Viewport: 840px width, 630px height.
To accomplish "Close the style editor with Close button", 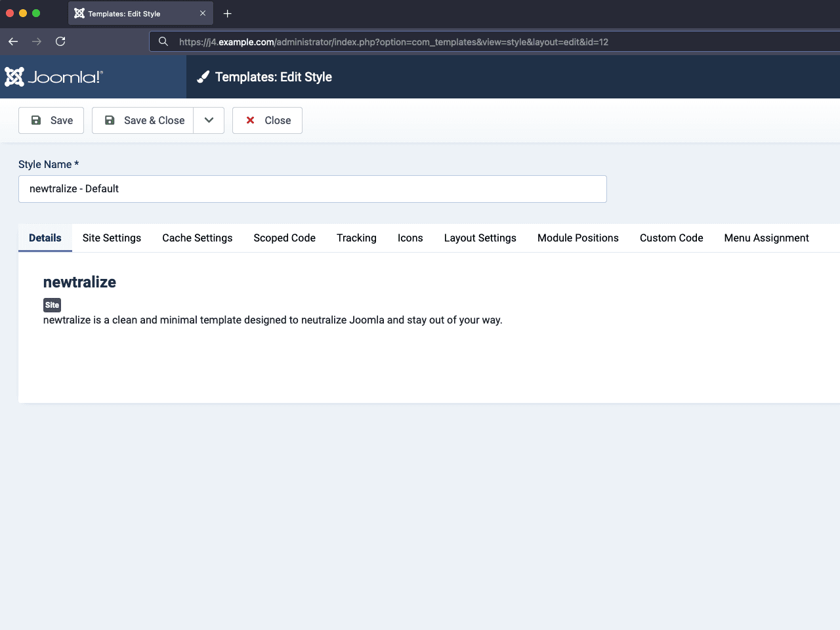I will (x=267, y=120).
